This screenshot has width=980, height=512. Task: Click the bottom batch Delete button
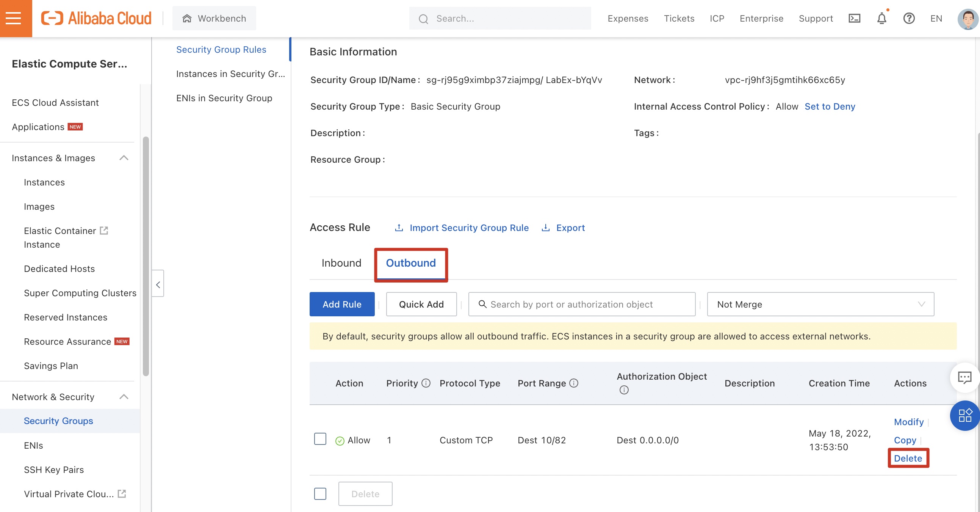tap(365, 494)
